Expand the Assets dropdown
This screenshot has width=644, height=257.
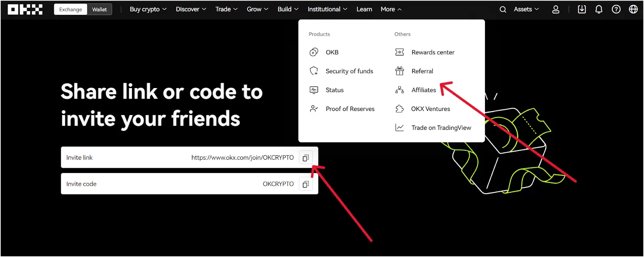click(x=526, y=9)
